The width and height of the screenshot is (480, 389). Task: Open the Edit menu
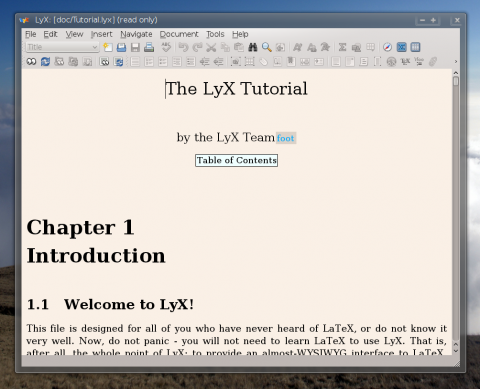[x=50, y=34]
